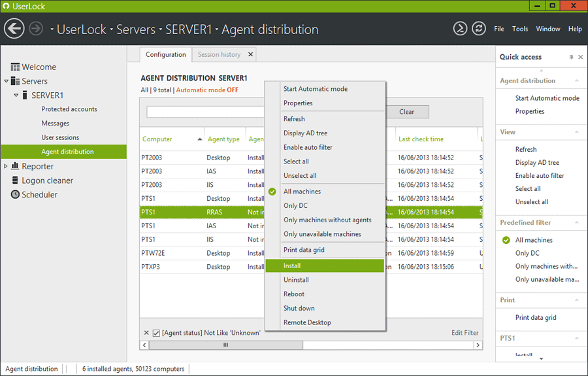Click the Clear button
Image resolution: width=588 pixels, height=376 pixels.
[x=406, y=112]
